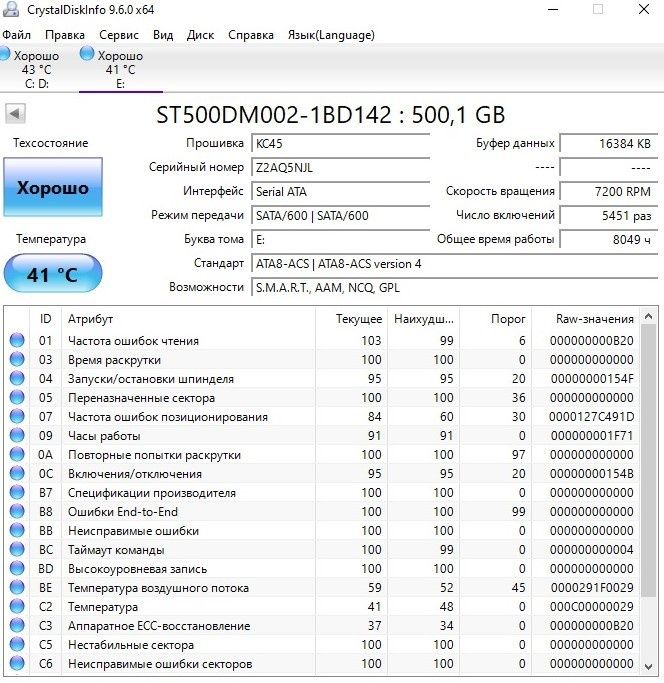Minimize the CrystalDiskInfo window
The image size is (664, 683).
553,9
